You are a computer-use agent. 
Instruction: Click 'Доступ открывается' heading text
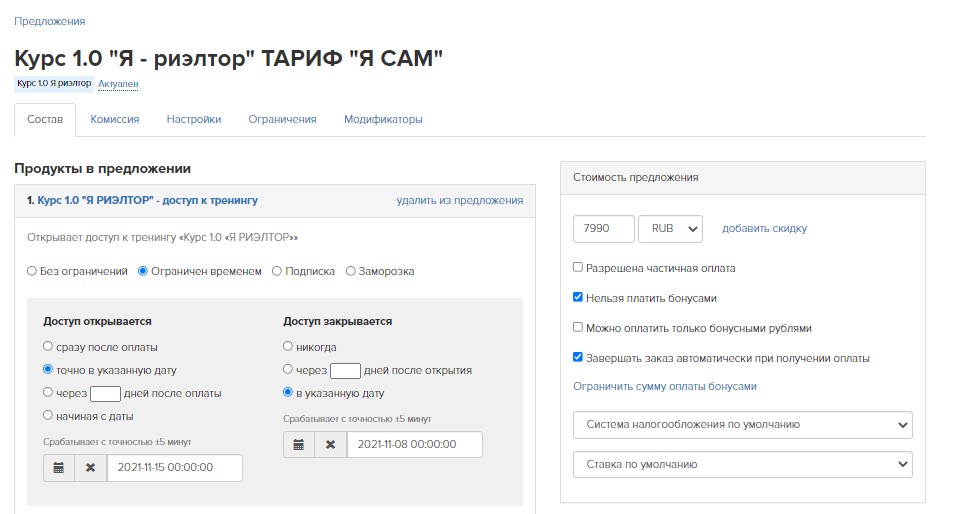coord(97,321)
